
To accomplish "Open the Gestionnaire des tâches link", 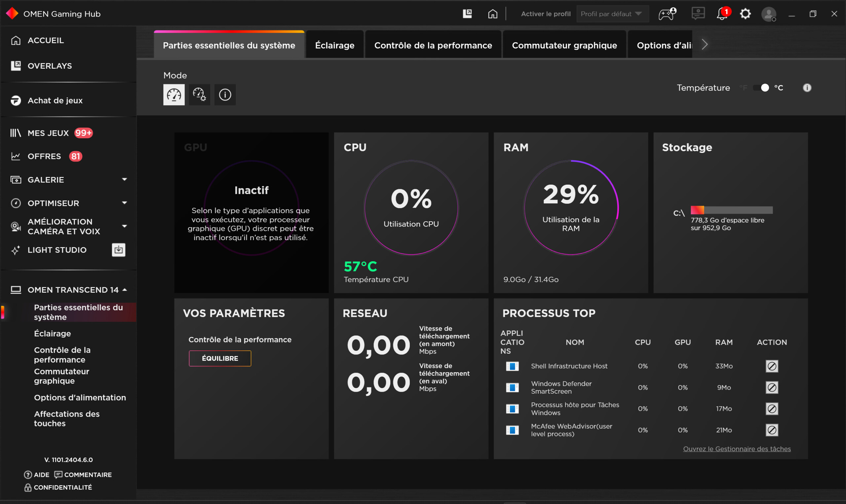I will pyautogui.click(x=737, y=449).
